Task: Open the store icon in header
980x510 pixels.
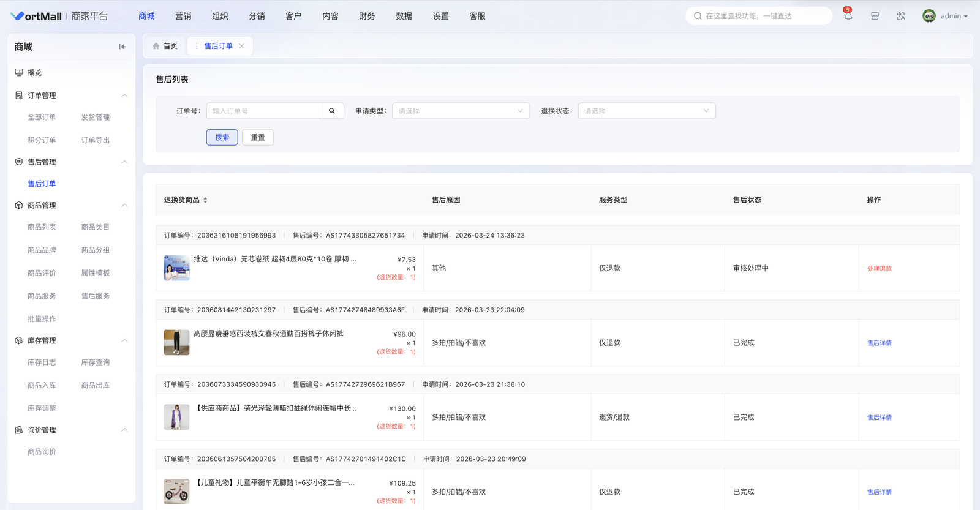Action: pyautogui.click(x=875, y=17)
